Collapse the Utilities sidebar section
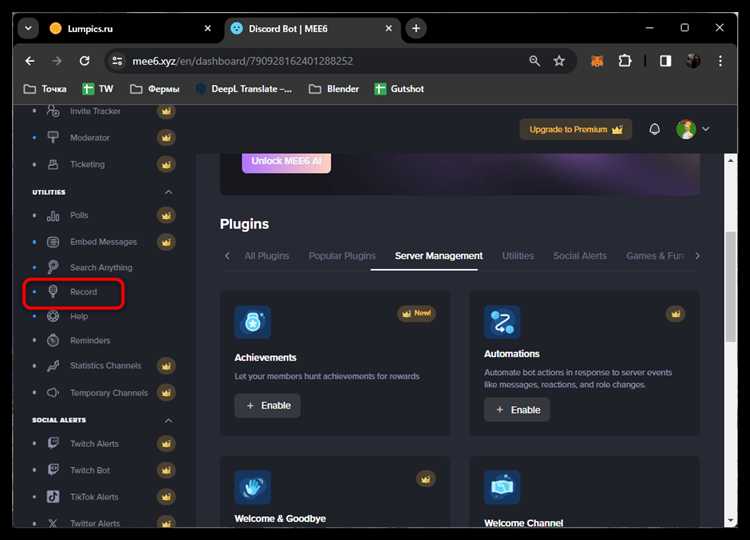Image resolution: width=750 pixels, height=540 pixels. (168, 192)
